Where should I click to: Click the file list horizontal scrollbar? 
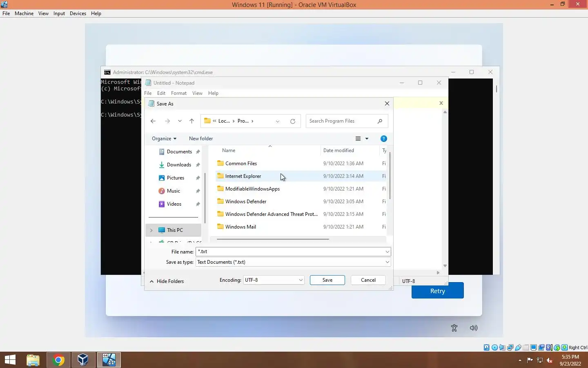point(273,239)
